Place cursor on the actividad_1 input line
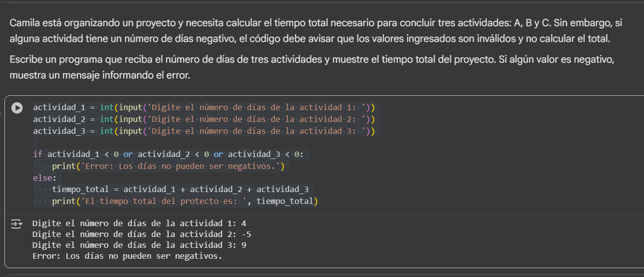 pyautogui.click(x=203, y=107)
